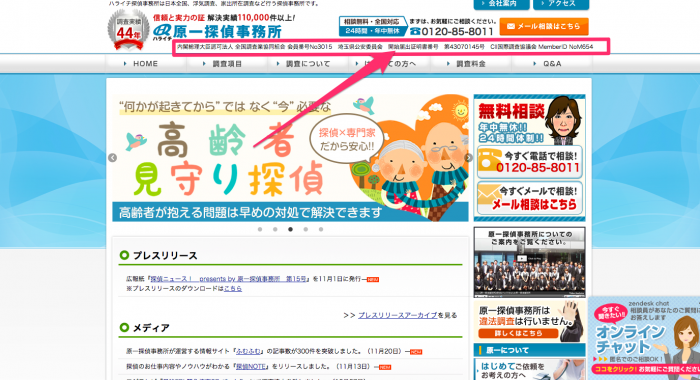The width and height of the screenshot is (700, 380).
Task: Click the 会社案内 top tab
Action: pyautogui.click(x=501, y=4)
